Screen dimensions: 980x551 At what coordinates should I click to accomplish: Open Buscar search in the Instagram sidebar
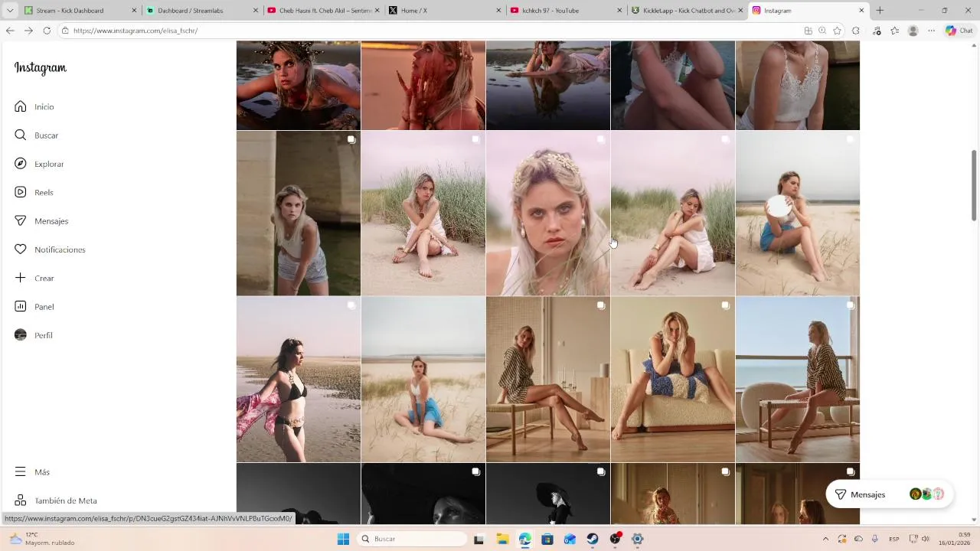pyautogui.click(x=36, y=135)
